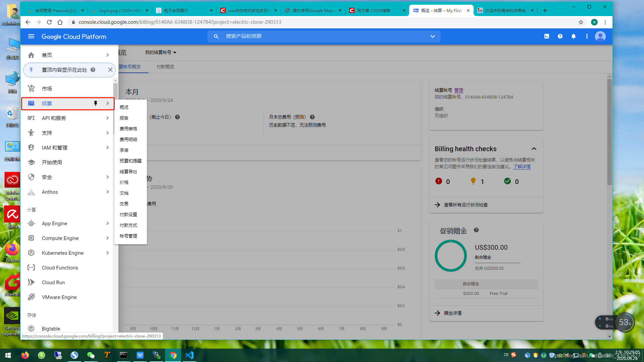Click the notifications bell icon
The width and height of the screenshot is (644, 362).
pyautogui.click(x=574, y=36)
